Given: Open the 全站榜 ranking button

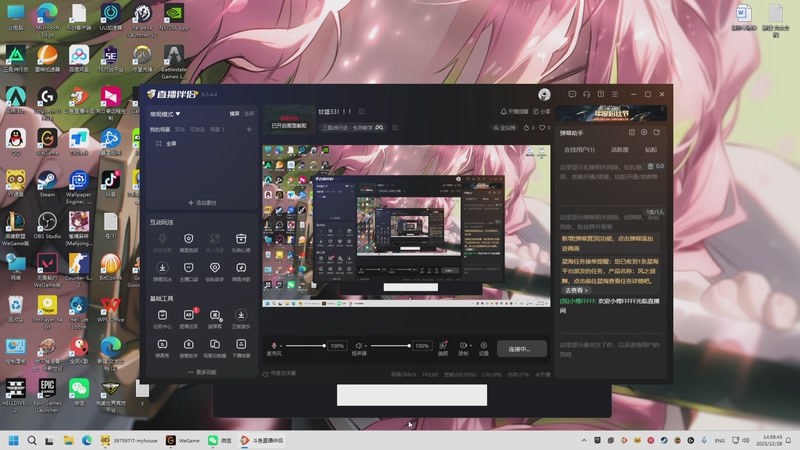Looking at the screenshot, I should pos(504,128).
